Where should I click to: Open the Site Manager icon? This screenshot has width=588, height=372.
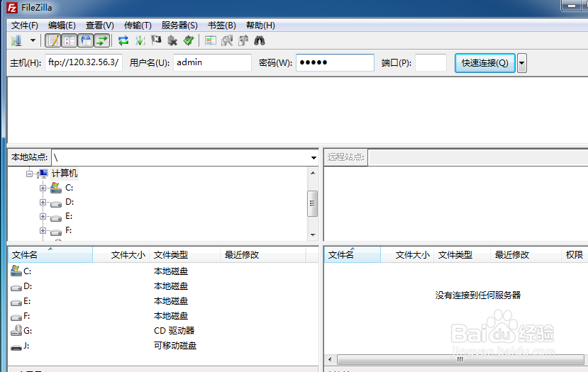17,40
